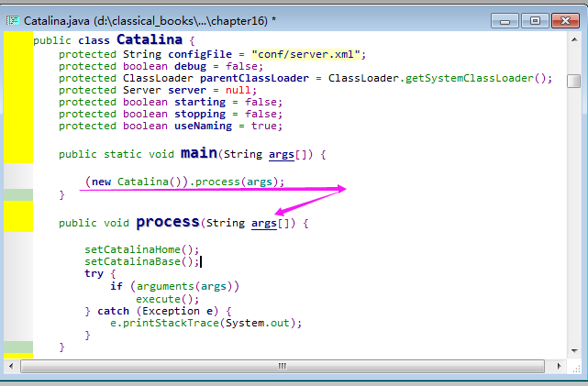
Task: Click the class name Catalina in declaration
Action: [150, 39]
